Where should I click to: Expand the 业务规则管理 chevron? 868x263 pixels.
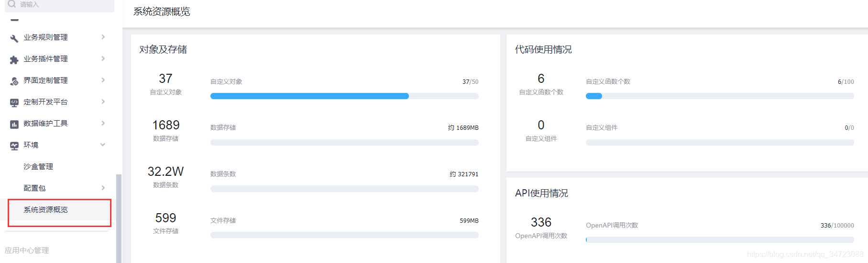click(x=103, y=37)
